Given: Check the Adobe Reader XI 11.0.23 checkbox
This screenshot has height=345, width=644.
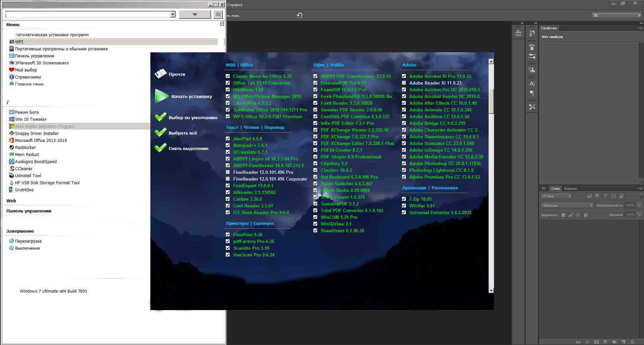Looking at the screenshot, I should pyautogui.click(x=404, y=83).
